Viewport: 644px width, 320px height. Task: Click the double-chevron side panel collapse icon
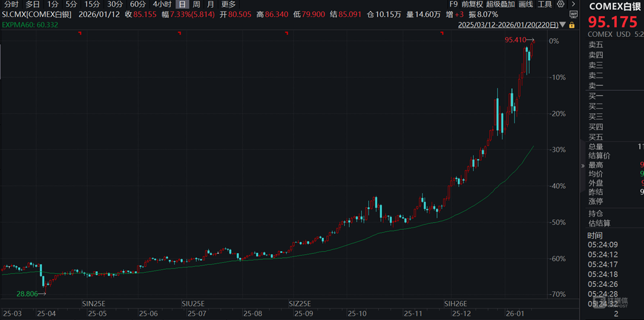[x=583, y=165]
